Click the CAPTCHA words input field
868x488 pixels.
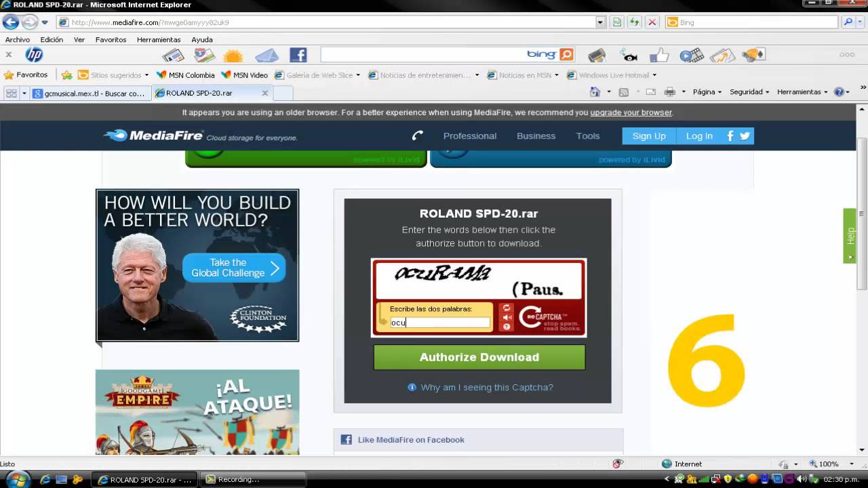(x=440, y=323)
